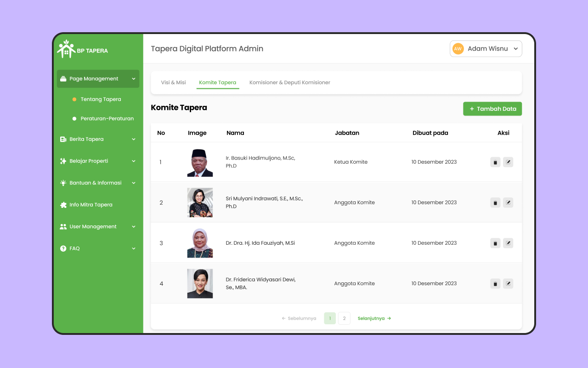588x368 pixels.
Task: Expand the Berita Tapera submenu chevron
Action: [134, 139]
